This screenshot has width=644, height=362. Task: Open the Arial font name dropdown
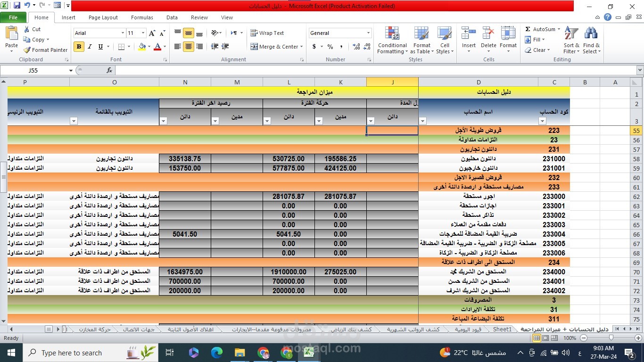123,33
